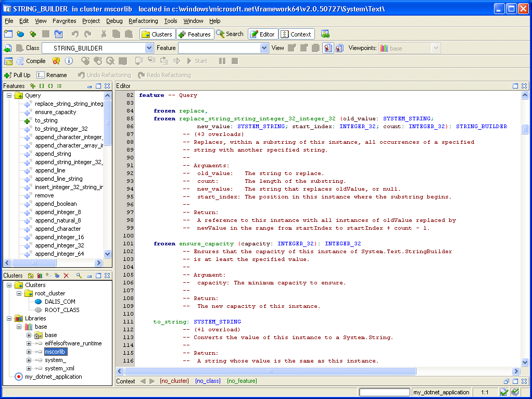
Task: Open the Debug menu
Action: pyautogui.click(x=115, y=21)
